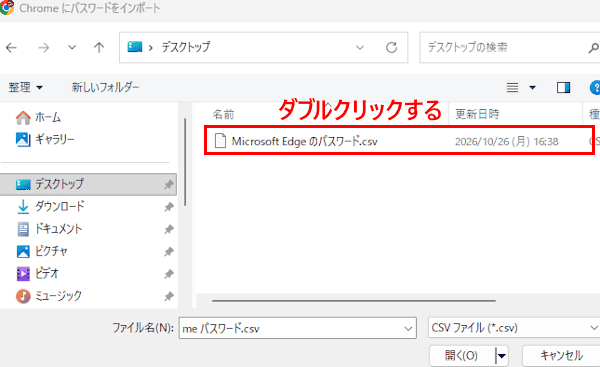Sort by the 名前 column header
Screen dimensions: 600x367
tap(223, 114)
